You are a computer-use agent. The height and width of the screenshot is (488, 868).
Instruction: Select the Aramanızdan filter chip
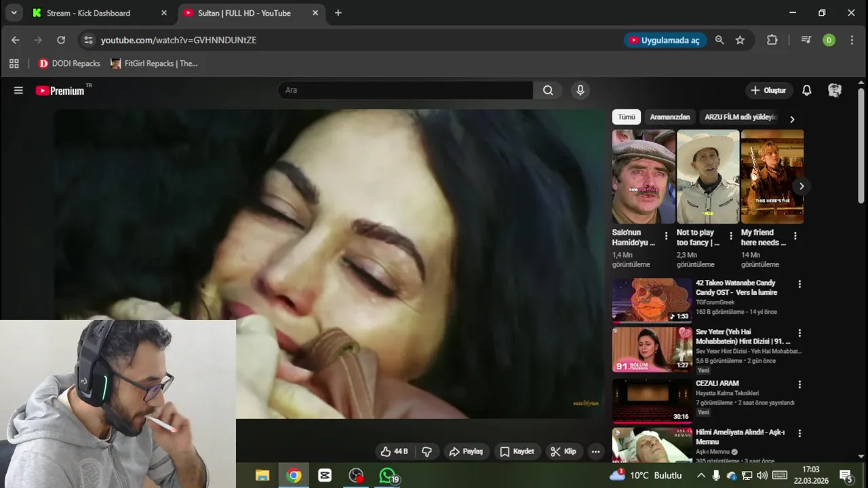670,117
